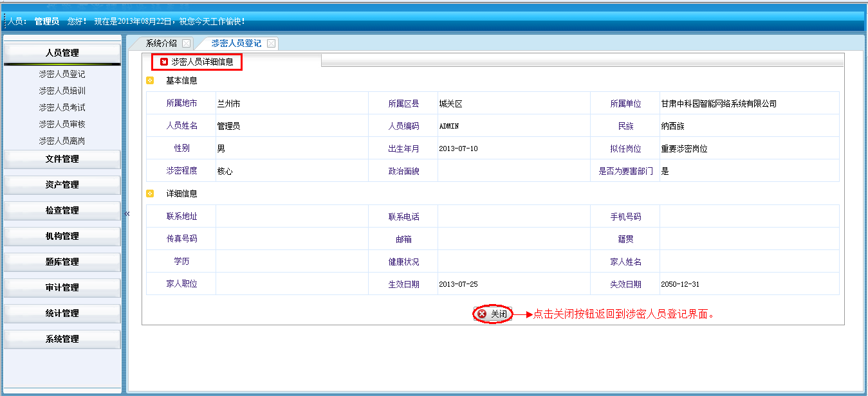
Task: Click the 家人姓名 field label
Action: (626, 262)
